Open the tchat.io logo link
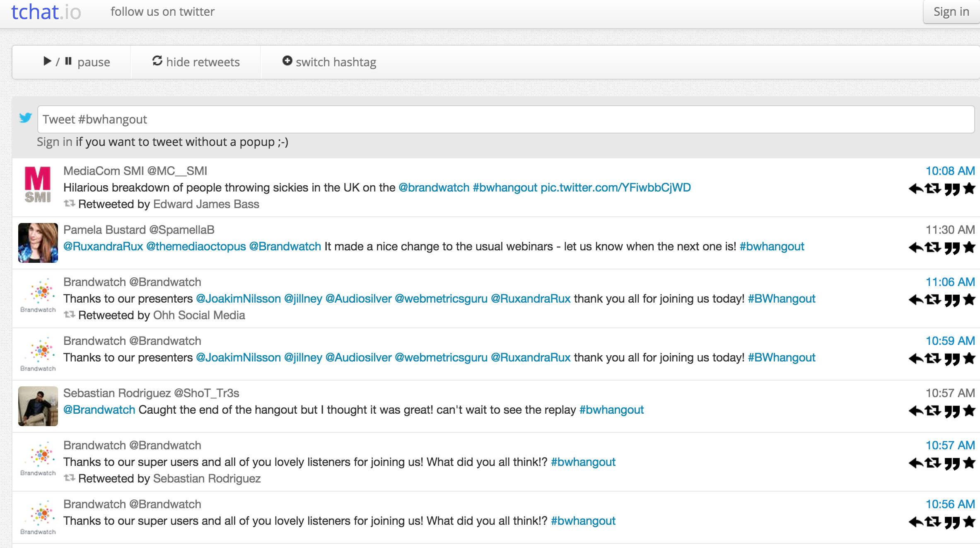The width and height of the screenshot is (980, 548). click(x=46, y=12)
